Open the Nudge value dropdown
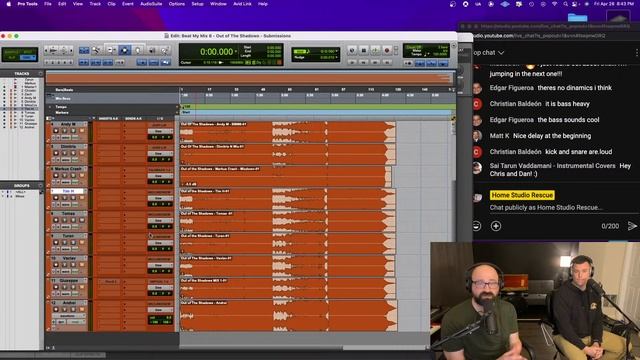The image size is (640, 360). [x=337, y=58]
